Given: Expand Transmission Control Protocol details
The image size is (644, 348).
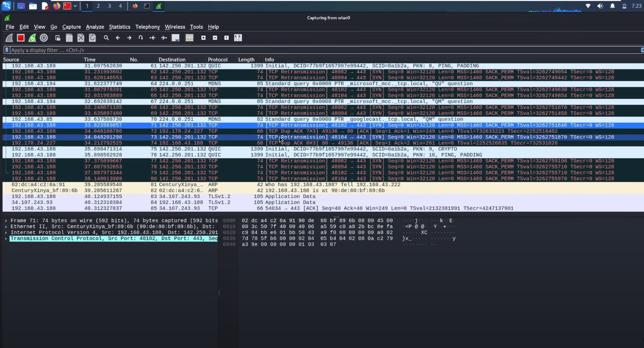Looking at the screenshot, I should (6, 239).
